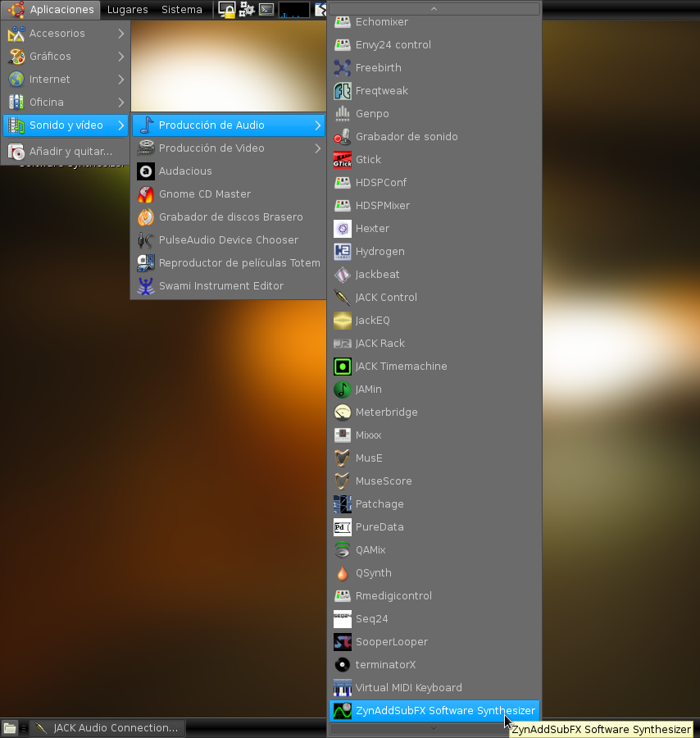The height and width of the screenshot is (738, 700).
Task: Click the Freqtweak icon
Action: point(343,91)
